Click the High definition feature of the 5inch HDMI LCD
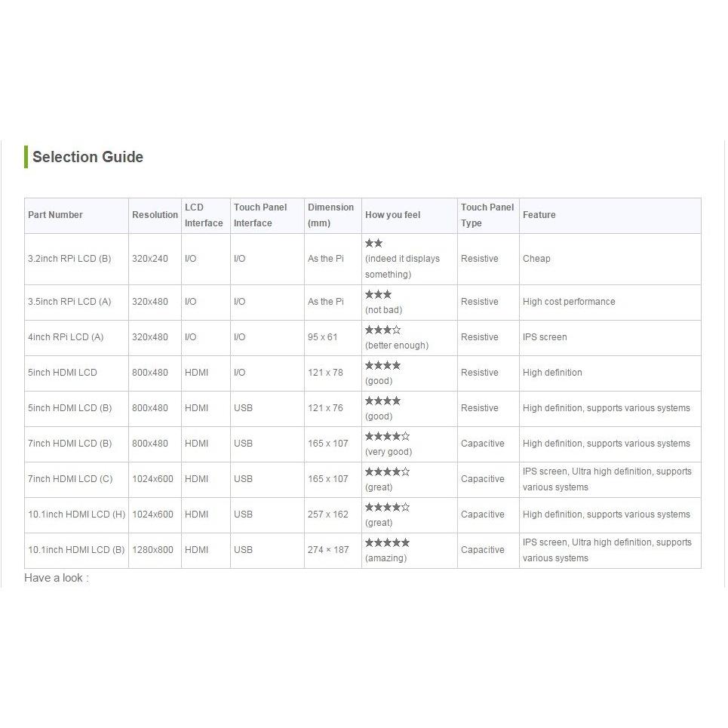 (x=552, y=373)
